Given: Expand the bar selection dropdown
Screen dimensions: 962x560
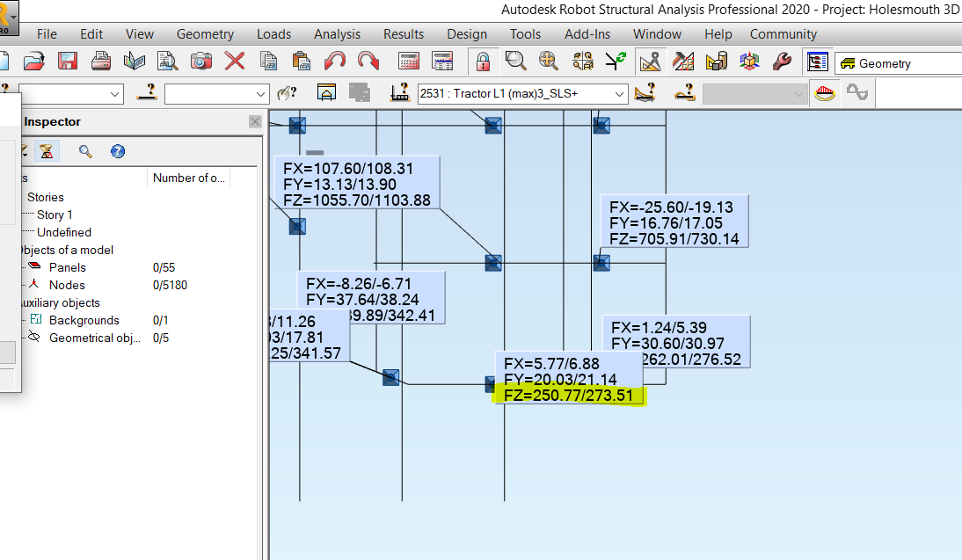Looking at the screenshot, I should pos(260,94).
